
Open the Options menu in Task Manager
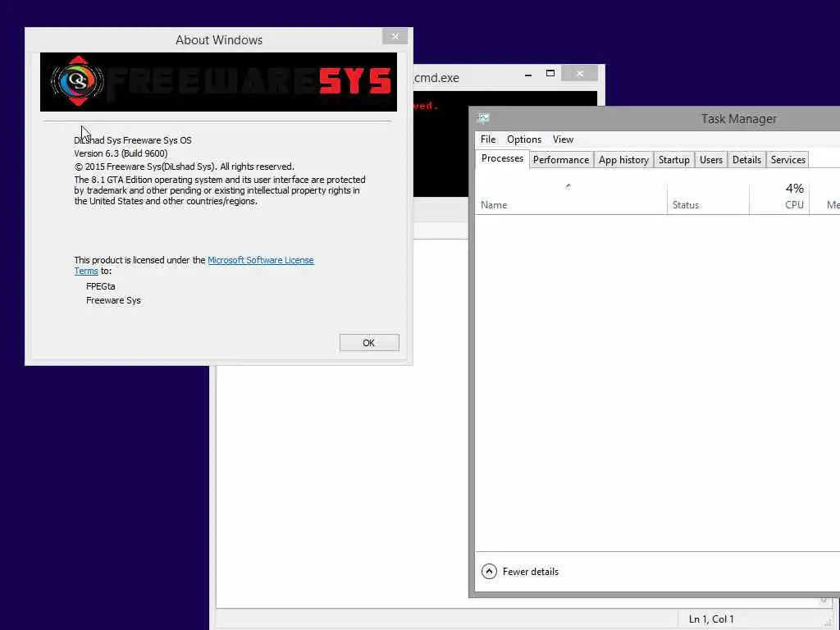pyautogui.click(x=524, y=139)
